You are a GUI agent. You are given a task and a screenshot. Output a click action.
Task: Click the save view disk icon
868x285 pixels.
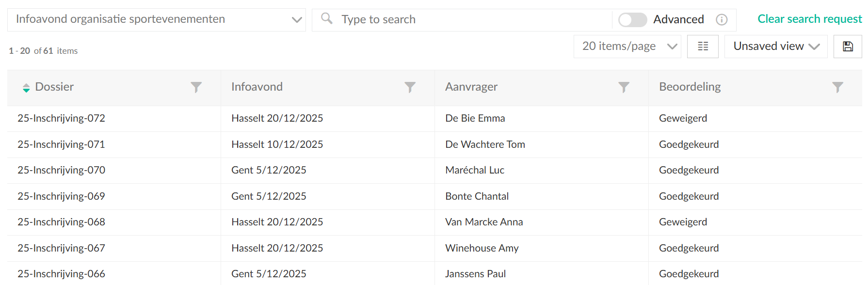847,47
